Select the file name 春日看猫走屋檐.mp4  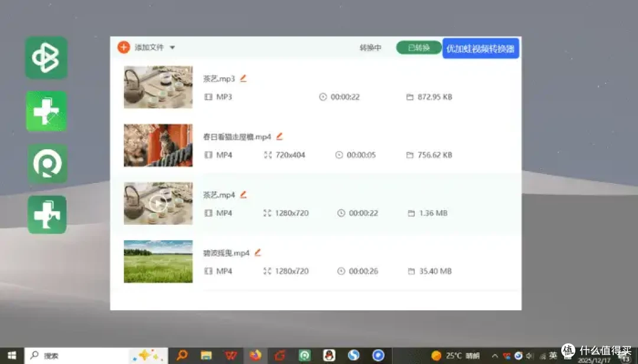[x=237, y=137]
